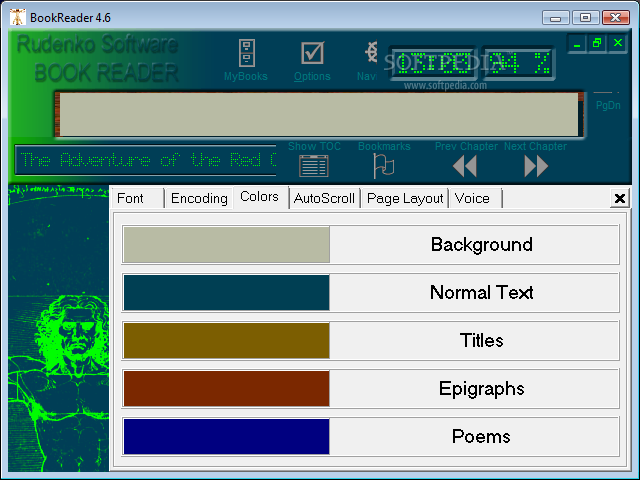This screenshot has width=640, height=480.
Task: Click the BookReader title bar icon
Action: point(18,18)
